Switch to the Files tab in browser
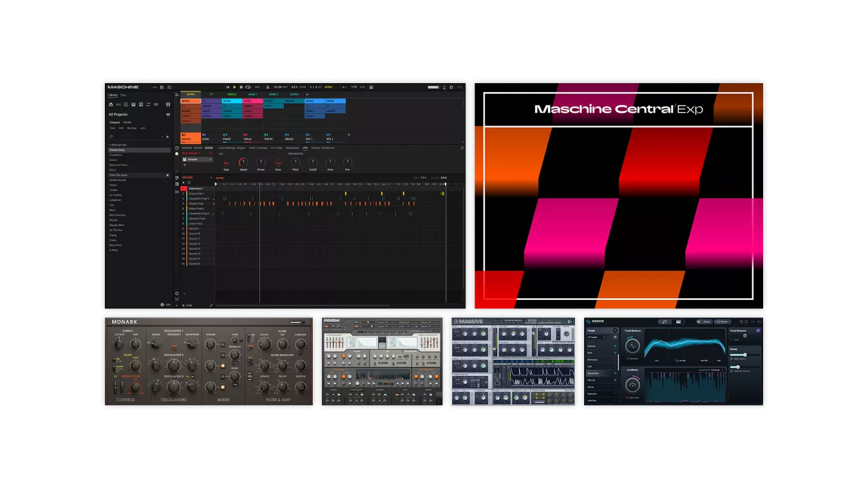 (x=123, y=95)
